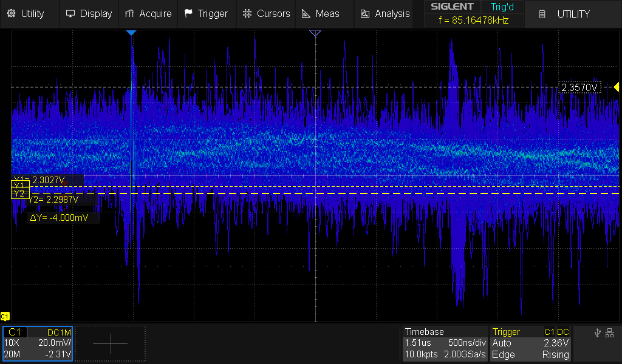The image size is (622, 364).
Task: Open the Trigger settings descriptor box
Action: click(531, 343)
